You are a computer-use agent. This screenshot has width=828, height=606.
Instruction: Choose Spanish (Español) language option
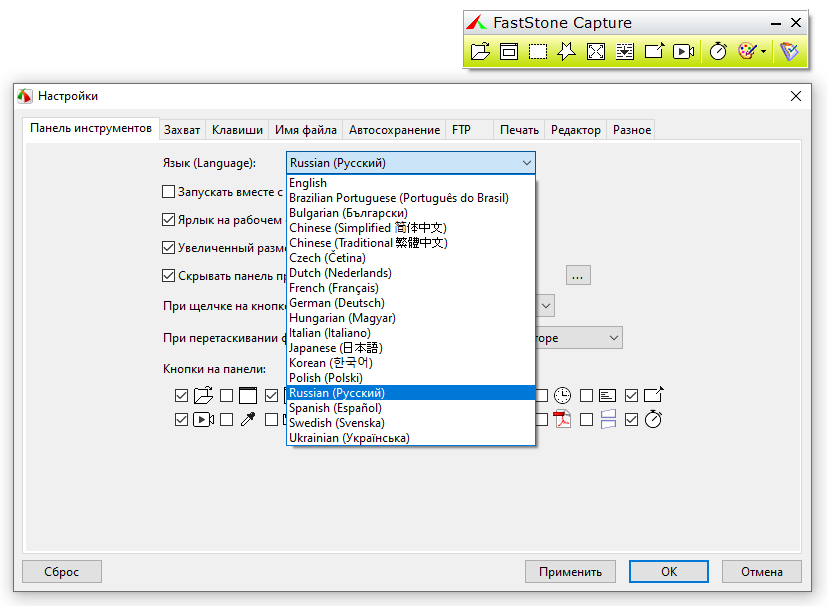(411, 408)
